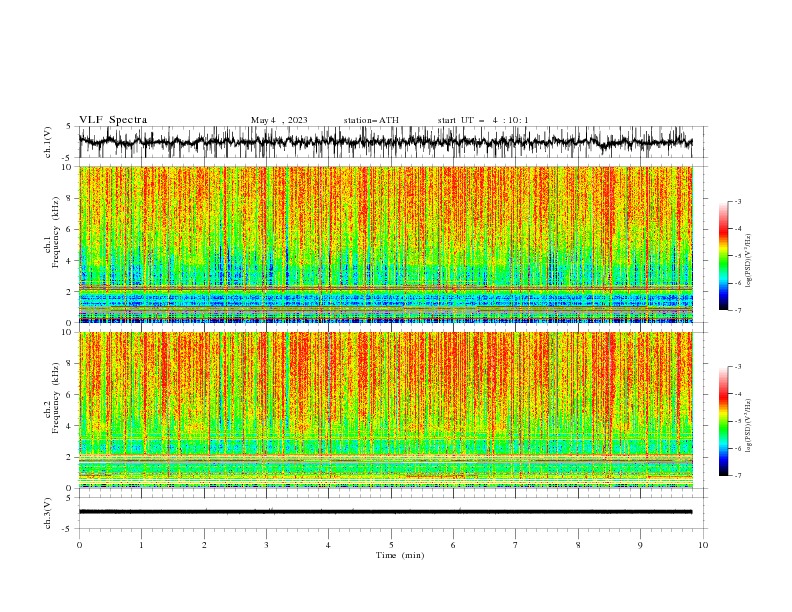Click the 'start UT = 4:10:1' text

click(483, 120)
